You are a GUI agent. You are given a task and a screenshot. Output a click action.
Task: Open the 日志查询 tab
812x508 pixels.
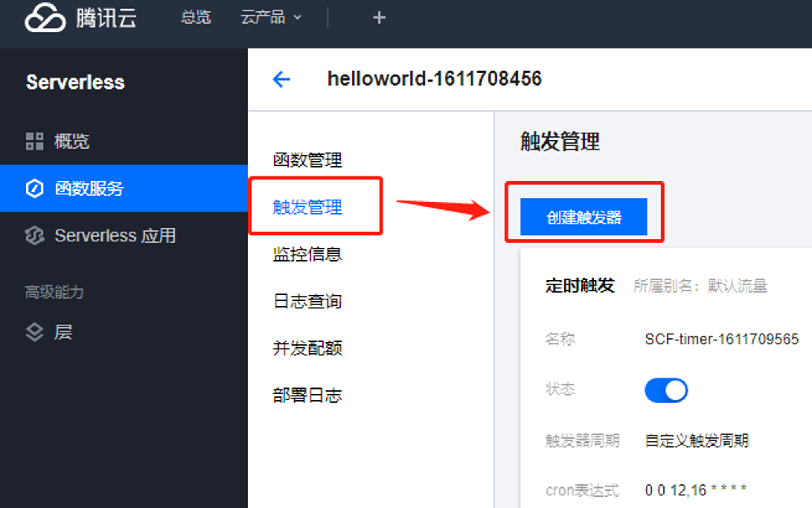[x=307, y=301]
